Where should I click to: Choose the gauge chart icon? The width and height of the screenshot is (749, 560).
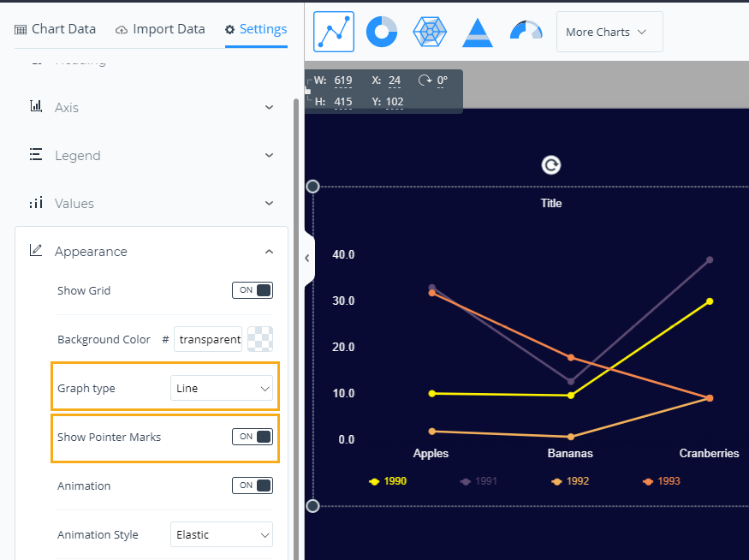pos(526,32)
